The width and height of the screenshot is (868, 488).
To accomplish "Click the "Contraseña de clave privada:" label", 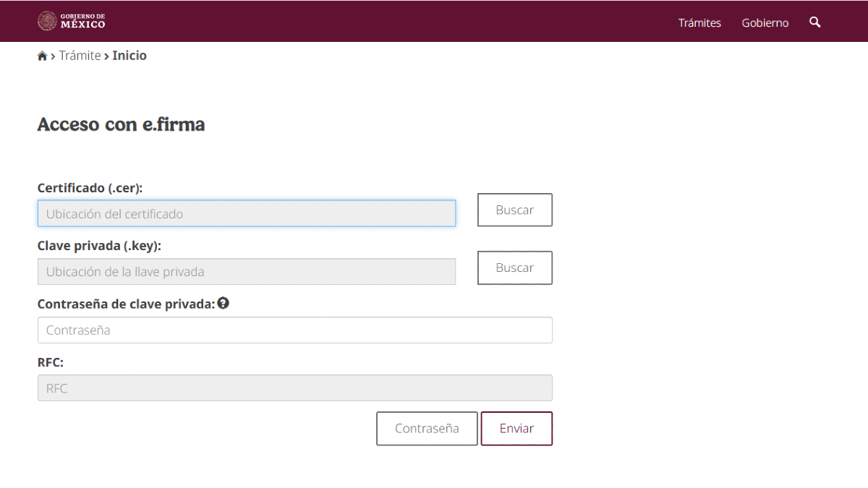I will click(126, 304).
